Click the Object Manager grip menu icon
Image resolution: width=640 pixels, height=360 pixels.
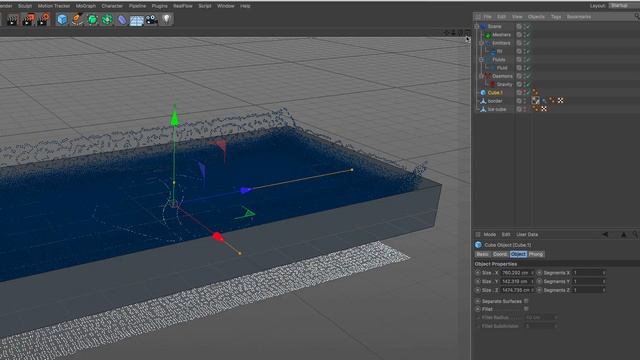point(478,17)
